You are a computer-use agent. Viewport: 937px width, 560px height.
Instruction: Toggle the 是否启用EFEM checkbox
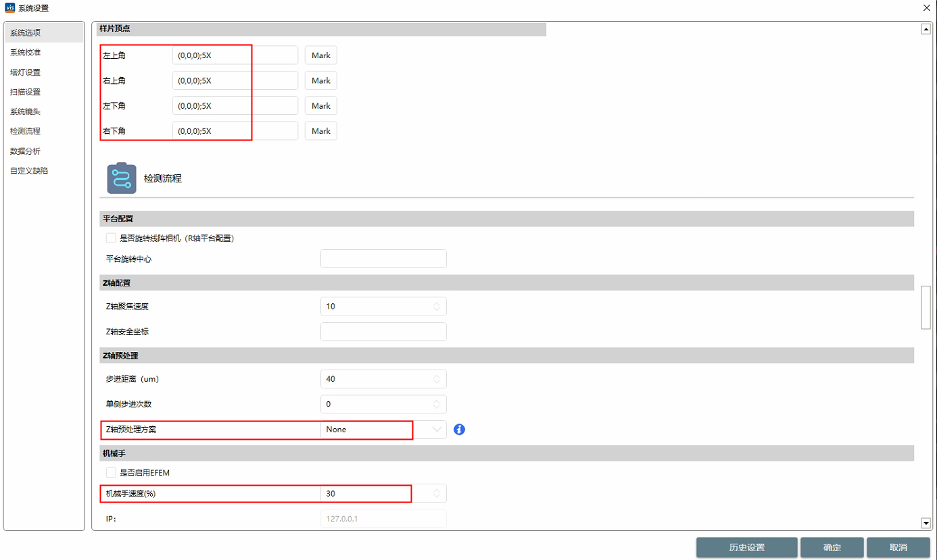coord(112,473)
